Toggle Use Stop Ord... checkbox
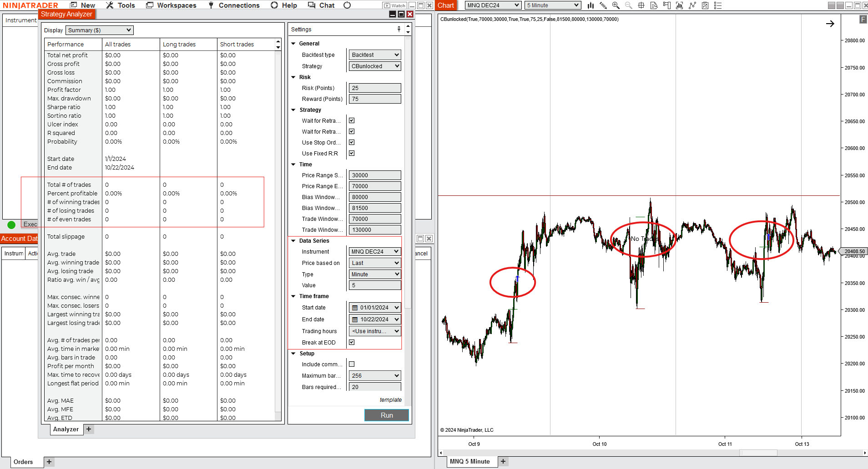 (352, 142)
